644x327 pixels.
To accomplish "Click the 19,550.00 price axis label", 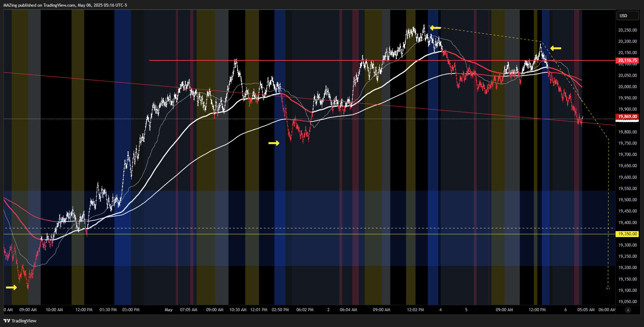I will tap(628, 189).
